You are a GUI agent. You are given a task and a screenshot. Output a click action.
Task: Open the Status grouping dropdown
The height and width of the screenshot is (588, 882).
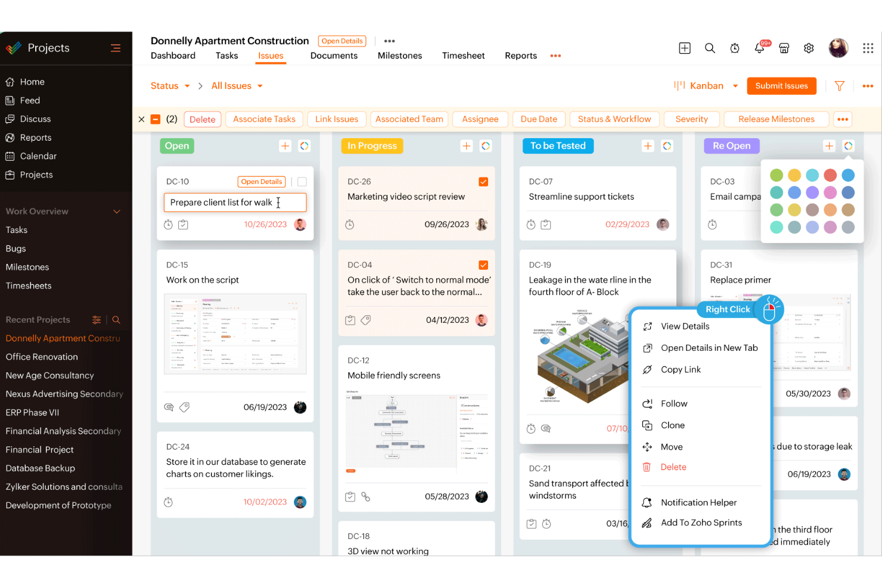point(169,85)
